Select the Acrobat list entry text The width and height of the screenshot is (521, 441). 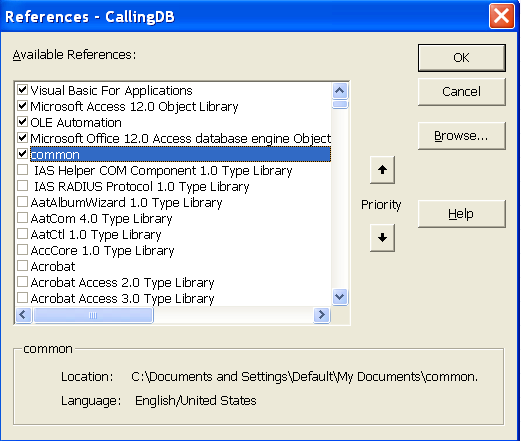point(53,267)
